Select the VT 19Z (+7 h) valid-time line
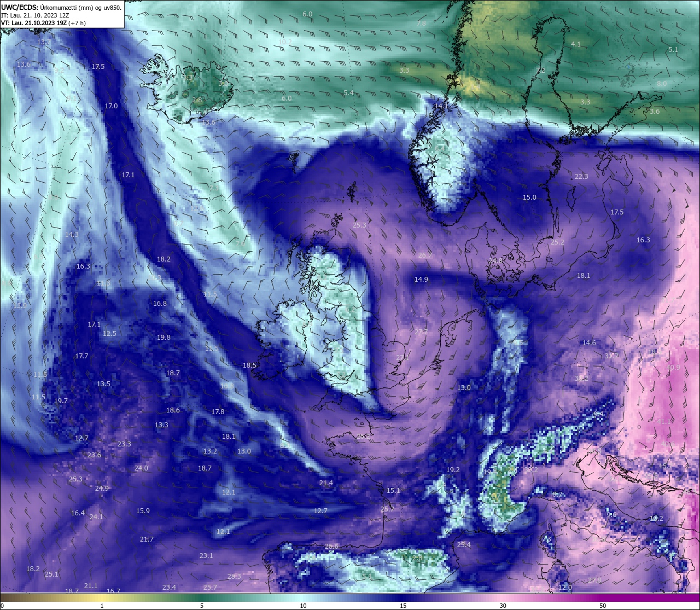Image resolution: width=700 pixels, height=610 pixels. click(x=43, y=23)
